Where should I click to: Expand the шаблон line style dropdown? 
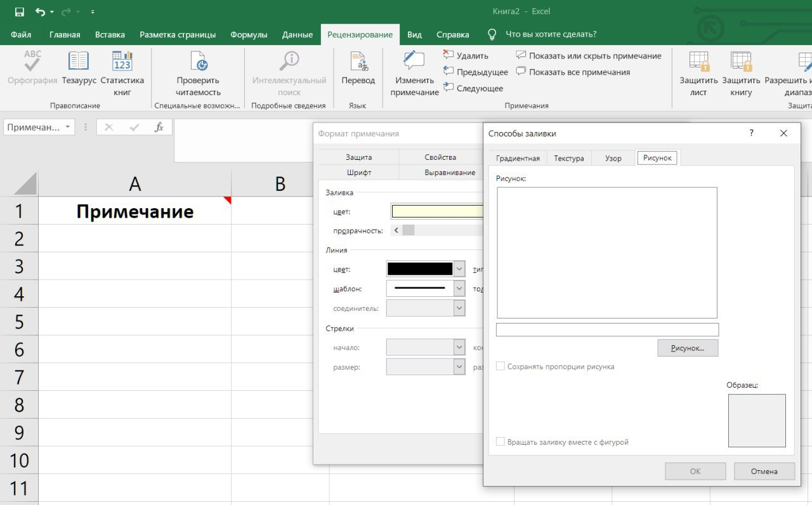[459, 289]
